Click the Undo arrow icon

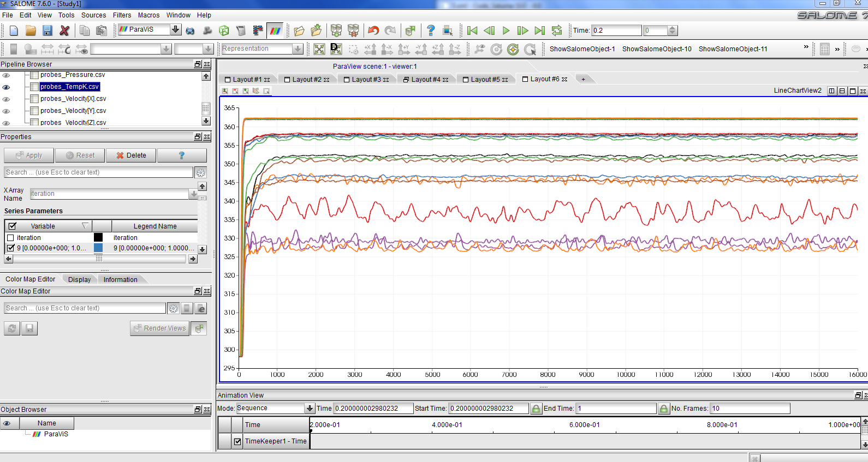coord(373,31)
